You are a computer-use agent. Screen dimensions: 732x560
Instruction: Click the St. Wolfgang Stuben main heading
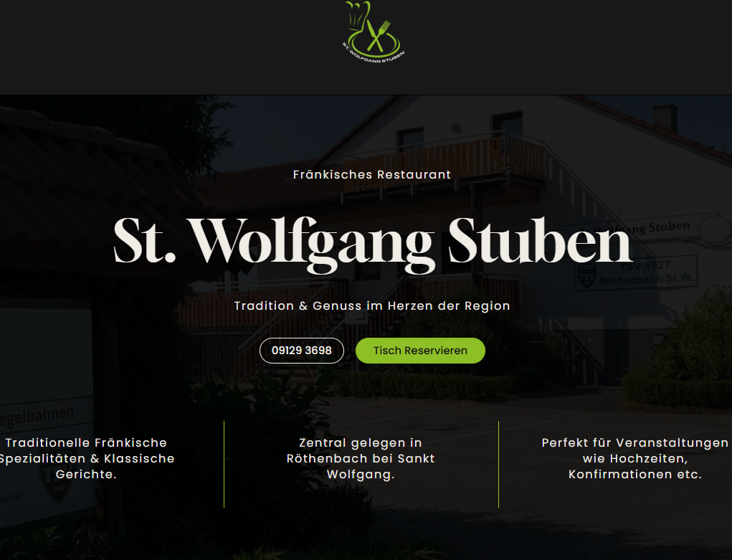[x=373, y=245]
